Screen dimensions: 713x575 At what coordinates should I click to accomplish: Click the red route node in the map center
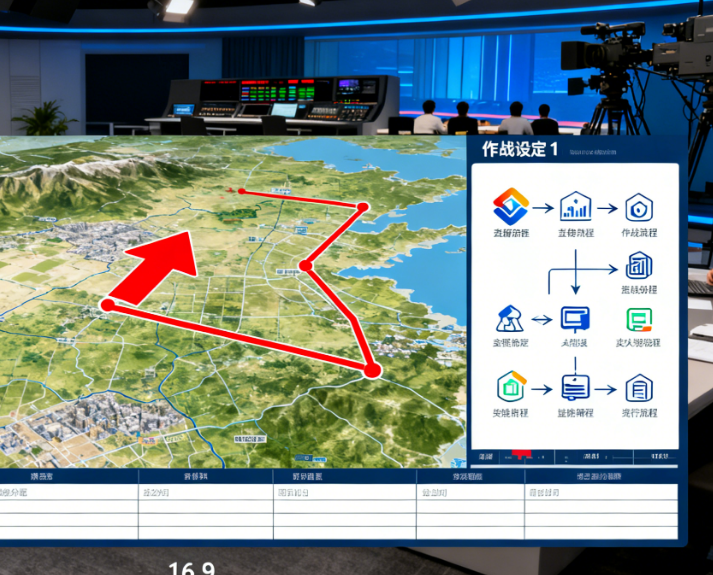pos(306,265)
